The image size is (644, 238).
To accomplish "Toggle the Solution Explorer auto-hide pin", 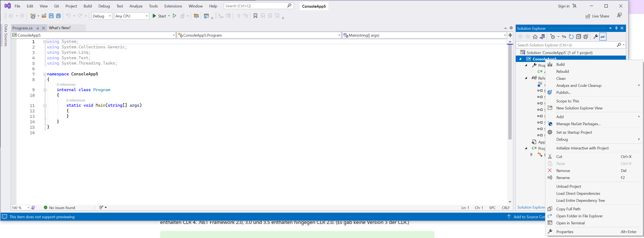I will pos(616,28).
